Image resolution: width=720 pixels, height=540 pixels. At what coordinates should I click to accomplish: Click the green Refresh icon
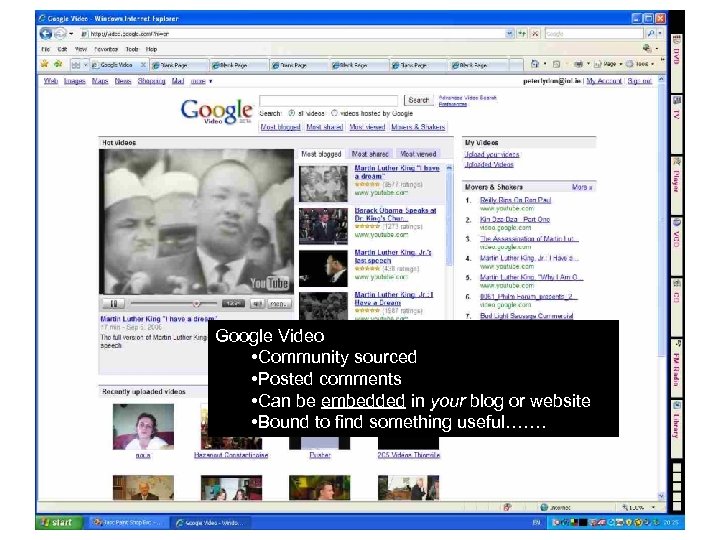(522, 34)
